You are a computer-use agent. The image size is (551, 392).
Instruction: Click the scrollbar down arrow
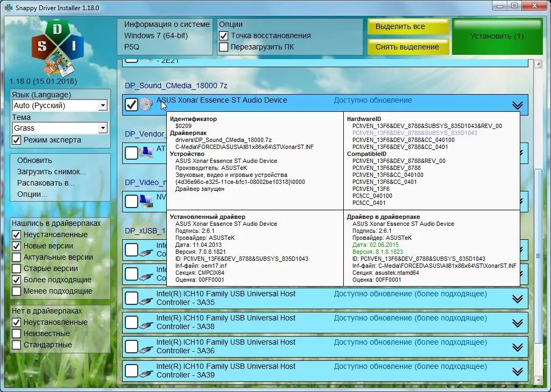point(538,380)
